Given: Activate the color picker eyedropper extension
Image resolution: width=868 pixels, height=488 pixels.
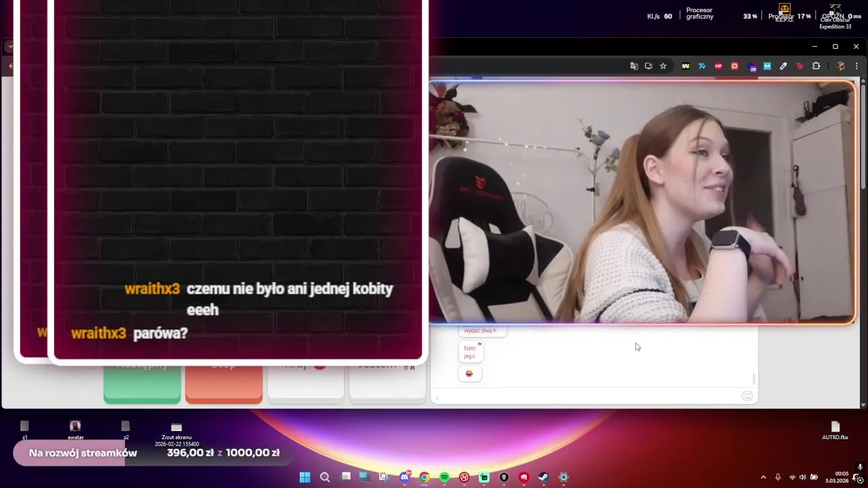Looking at the screenshot, I should tap(783, 66).
